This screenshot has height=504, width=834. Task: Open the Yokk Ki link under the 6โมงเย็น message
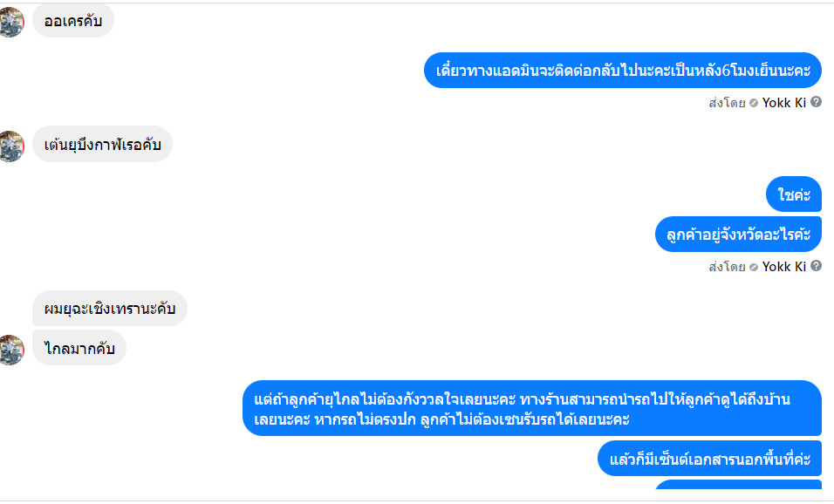click(x=783, y=102)
